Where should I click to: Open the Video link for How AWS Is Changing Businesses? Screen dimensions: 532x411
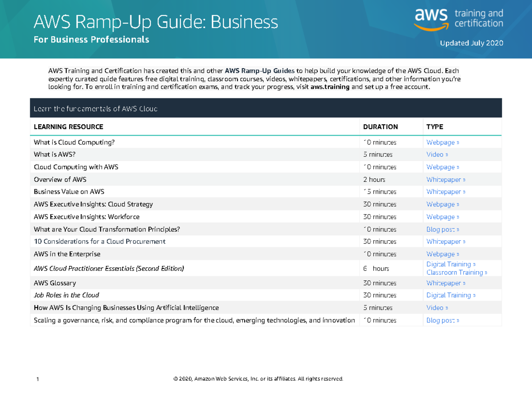pos(435,307)
